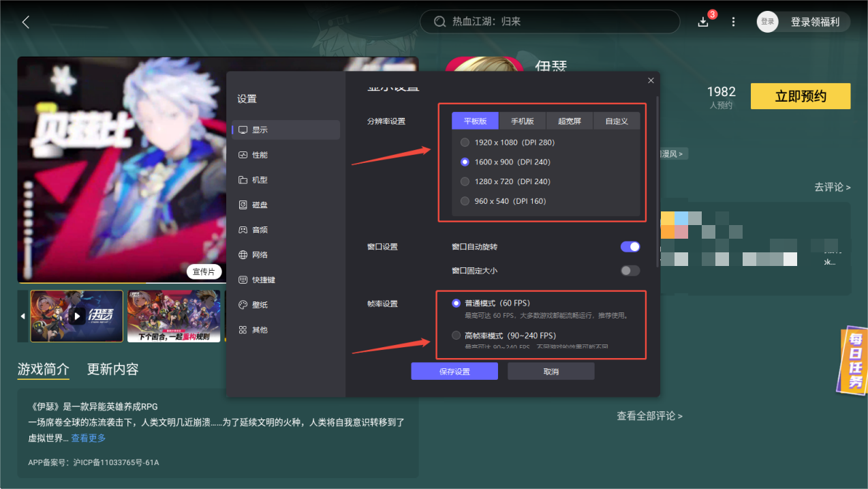
Task: Switch to the 游戏简介 tab
Action: [x=44, y=369]
